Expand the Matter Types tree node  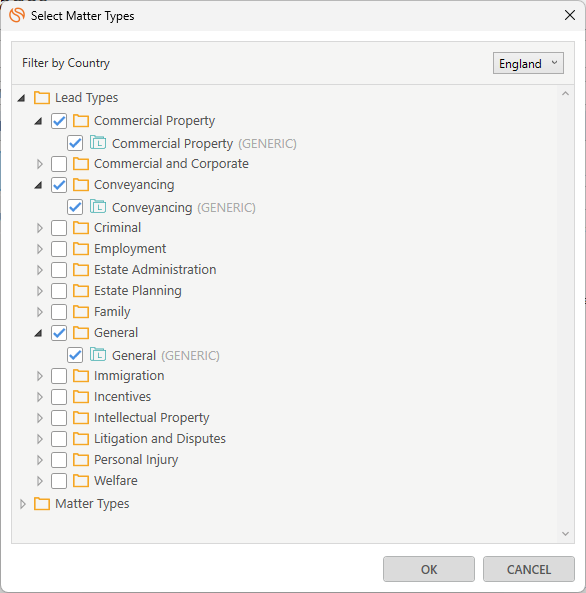[x=23, y=504]
